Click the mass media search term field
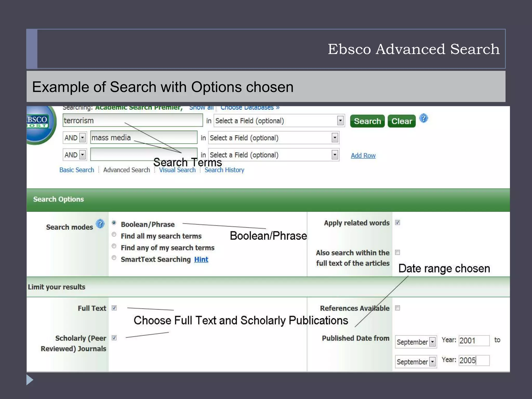Image resolution: width=532 pixels, height=399 pixels. click(x=144, y=137)
